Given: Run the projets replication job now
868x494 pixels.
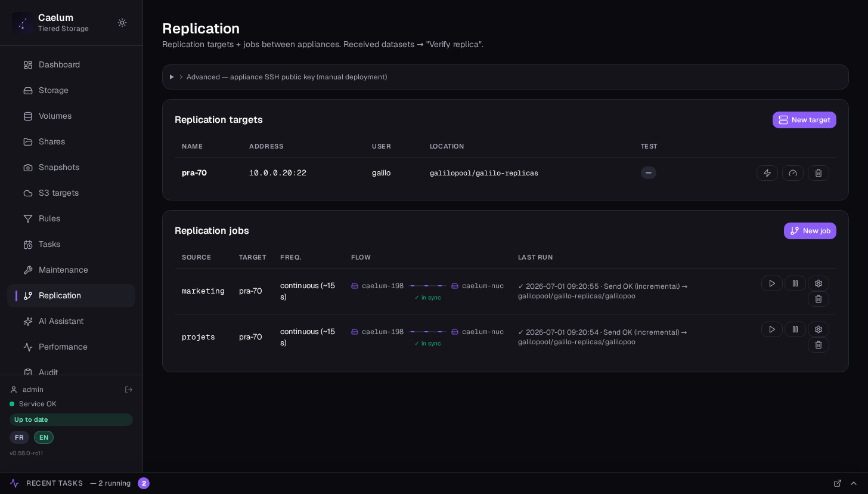Looking at the screenshot, I should 772,329.
